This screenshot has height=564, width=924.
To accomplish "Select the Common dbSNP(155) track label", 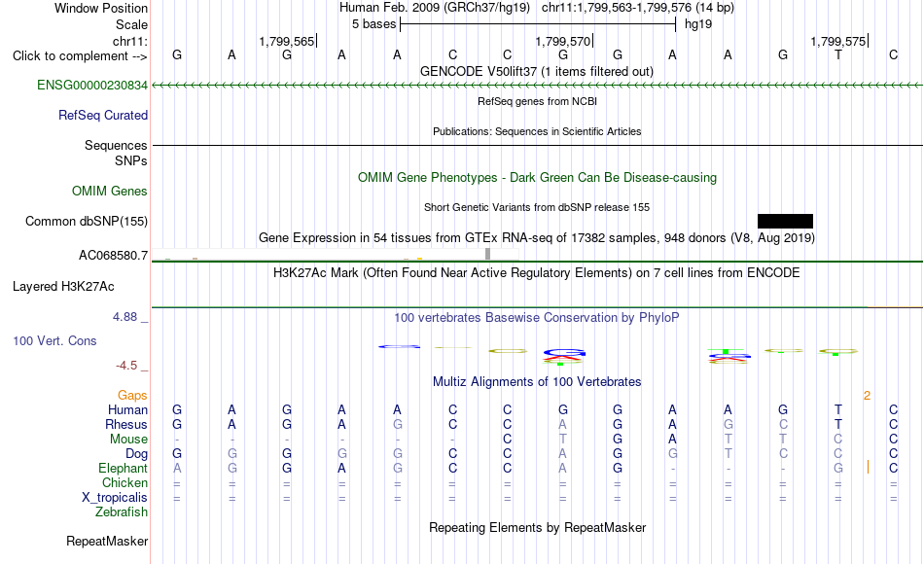I will pos(86,222).
